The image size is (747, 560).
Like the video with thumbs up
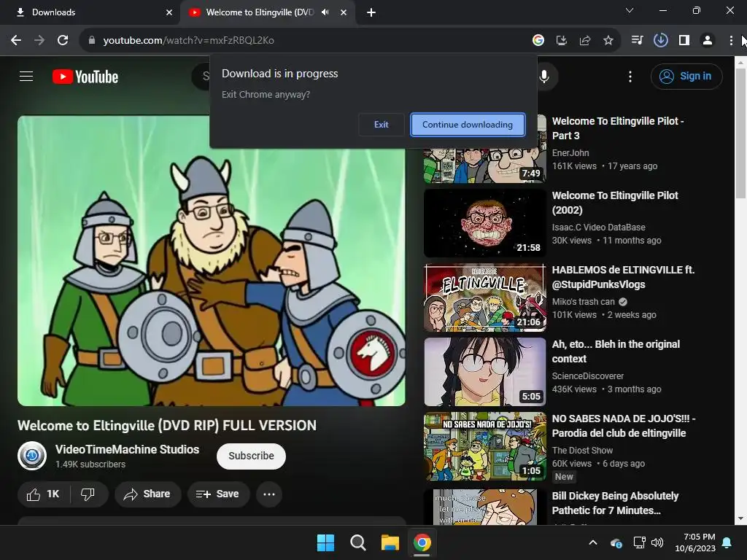coord(43,494)
